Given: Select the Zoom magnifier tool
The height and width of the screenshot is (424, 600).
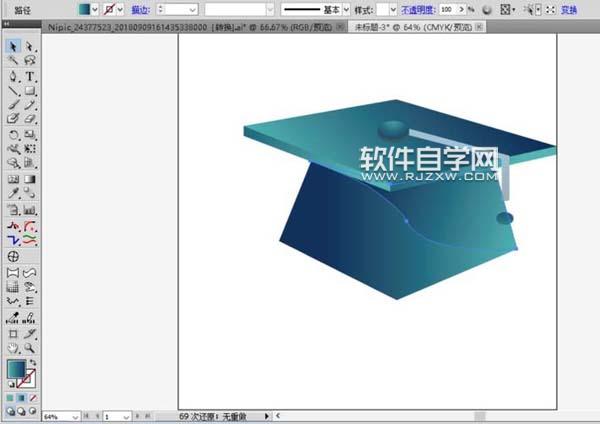Looking at the screenshot, I should click(x=29, y=348).
